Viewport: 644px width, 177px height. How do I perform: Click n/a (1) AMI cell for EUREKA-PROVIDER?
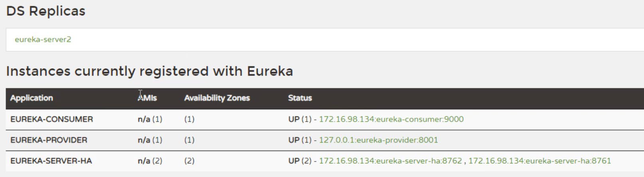pos(150,140)
